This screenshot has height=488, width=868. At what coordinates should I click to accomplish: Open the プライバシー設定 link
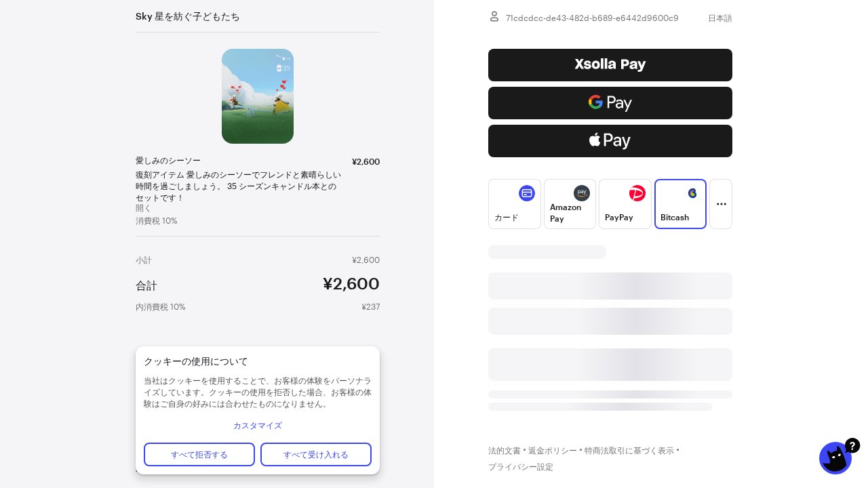521,467
